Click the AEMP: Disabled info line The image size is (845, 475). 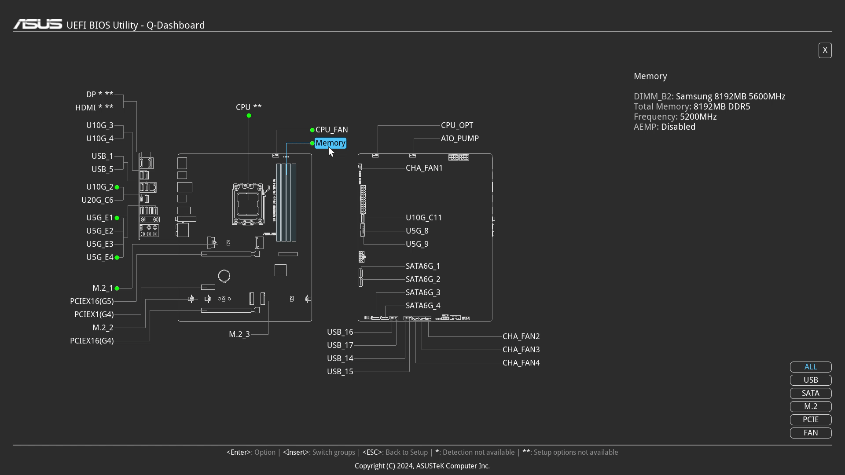pyautogui.click(x=664, y=127)
